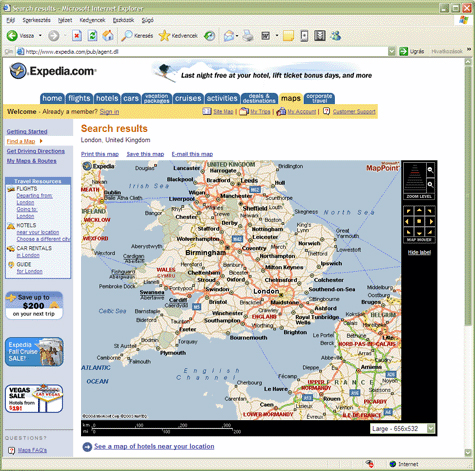Click the Ugrás go button

click(x=412, y=51)
